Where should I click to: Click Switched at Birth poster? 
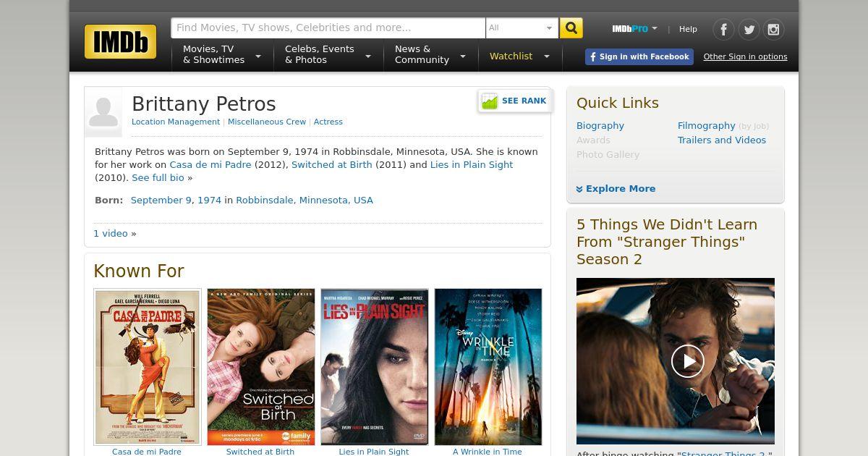(261, 367)
